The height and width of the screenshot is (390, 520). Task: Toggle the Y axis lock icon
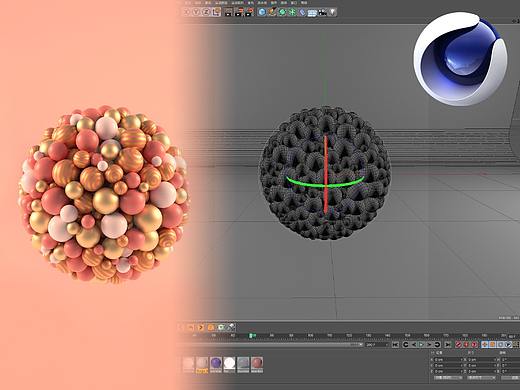tap(196, 12)
